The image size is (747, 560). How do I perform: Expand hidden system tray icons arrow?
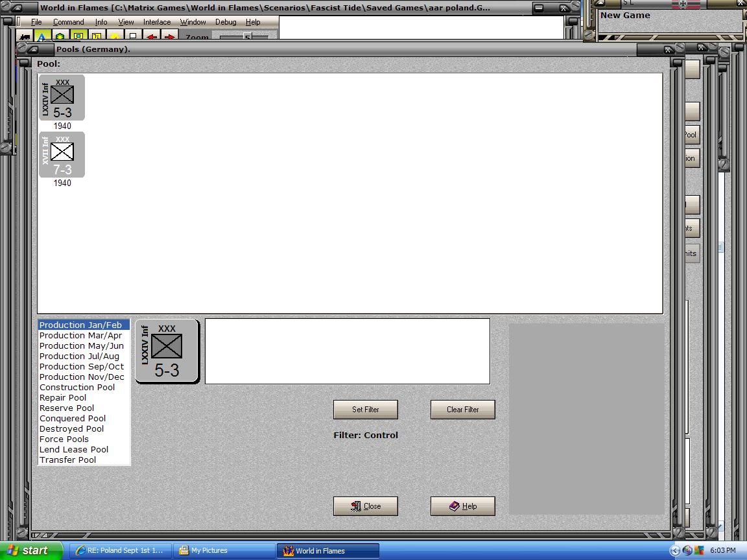pos(674,550)
